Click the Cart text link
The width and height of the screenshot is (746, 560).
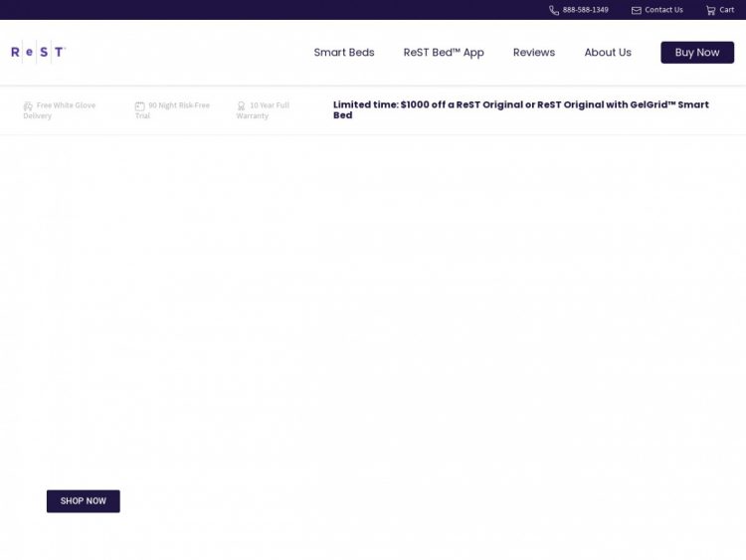(x=727, y=10)
